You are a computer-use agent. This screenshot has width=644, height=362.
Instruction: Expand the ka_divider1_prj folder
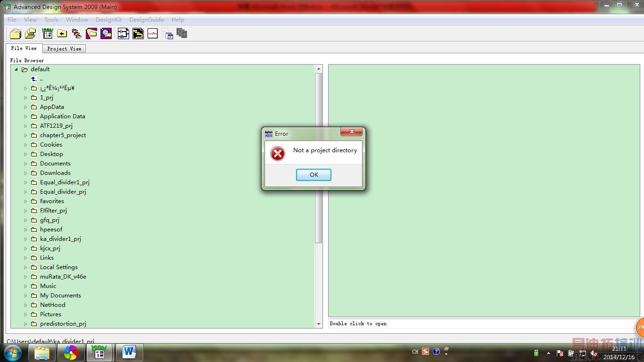[26, 239]
